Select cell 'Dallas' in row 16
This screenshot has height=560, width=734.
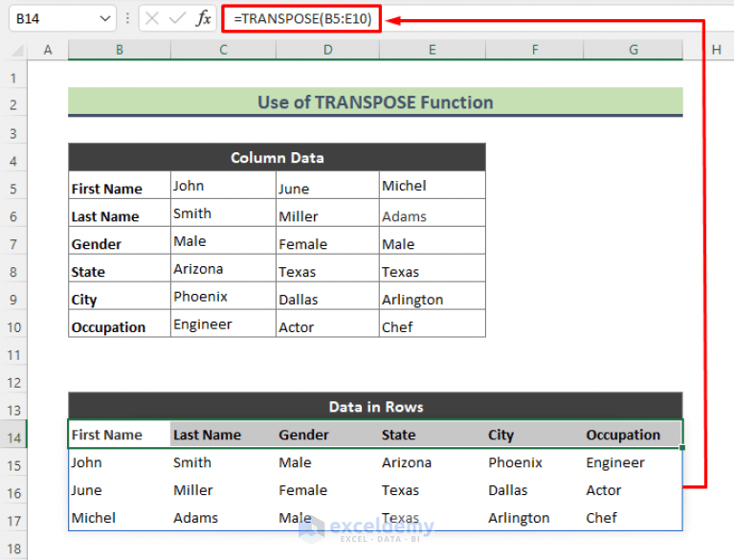(x=535, y=490)
